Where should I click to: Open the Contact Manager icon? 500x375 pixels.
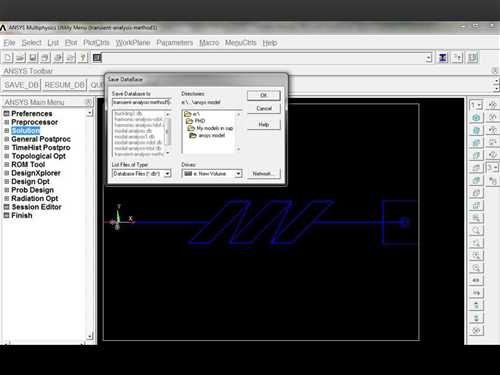pos(473,58)
